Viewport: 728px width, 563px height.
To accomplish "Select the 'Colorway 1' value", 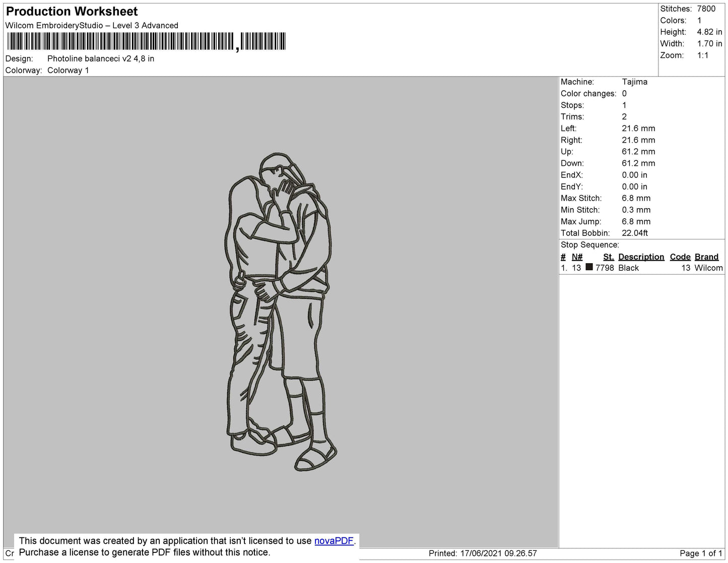I will click(x=68, y=71).
